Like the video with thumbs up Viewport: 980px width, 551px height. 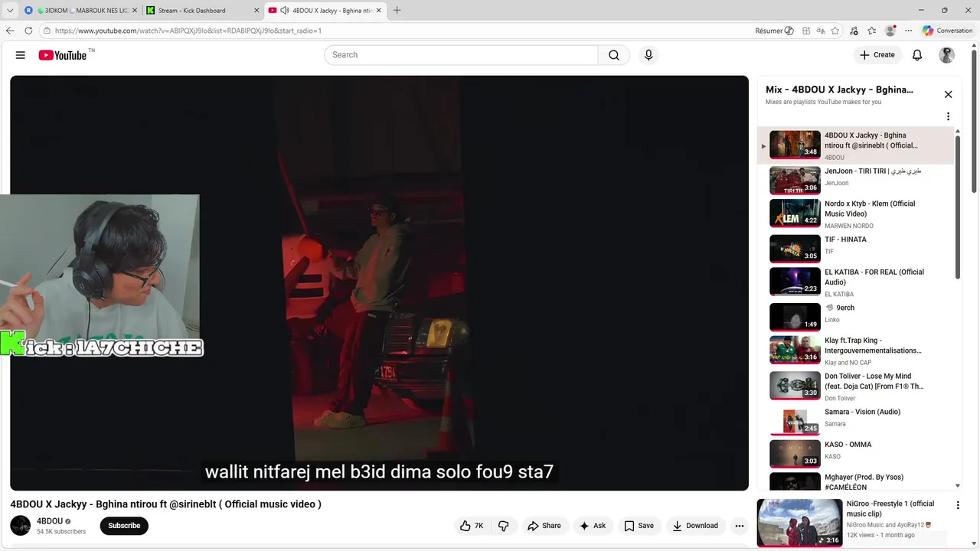pyautogui.click(x=471, y=526)
